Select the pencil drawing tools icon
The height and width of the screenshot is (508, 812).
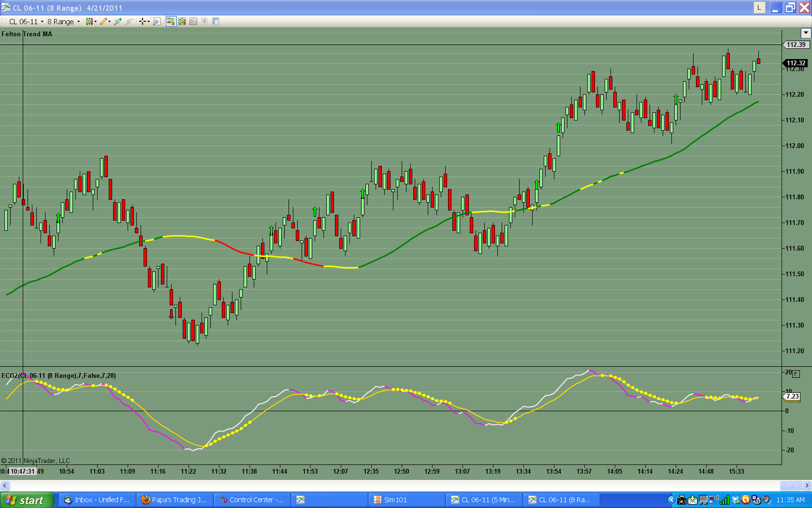[103, 21]
